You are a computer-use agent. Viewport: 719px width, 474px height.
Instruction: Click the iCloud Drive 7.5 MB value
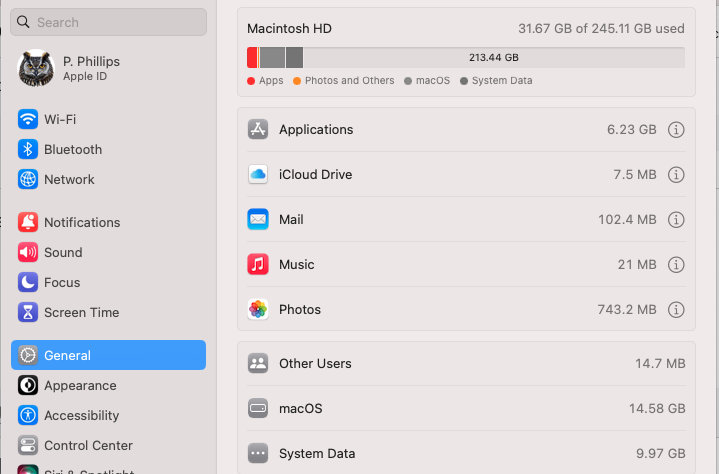(x=635, y=175)
